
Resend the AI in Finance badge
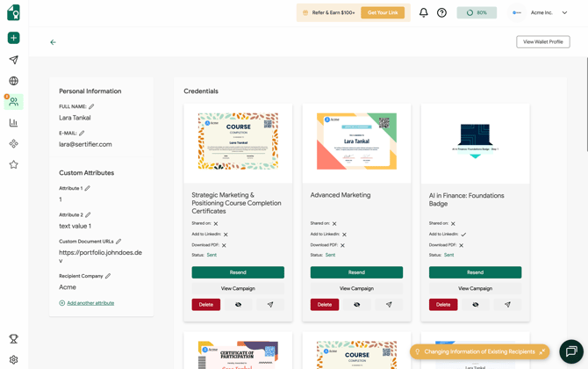tap(475, 272)
